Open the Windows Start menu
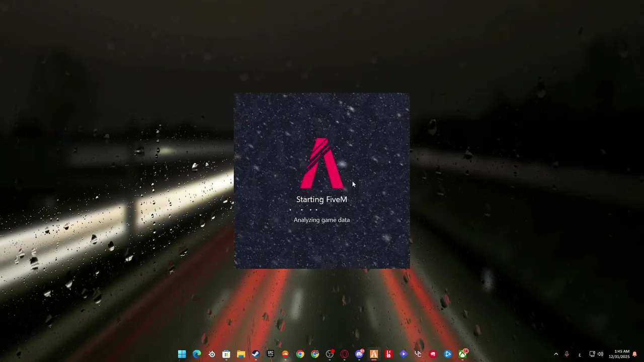 [x=182, y=354]
